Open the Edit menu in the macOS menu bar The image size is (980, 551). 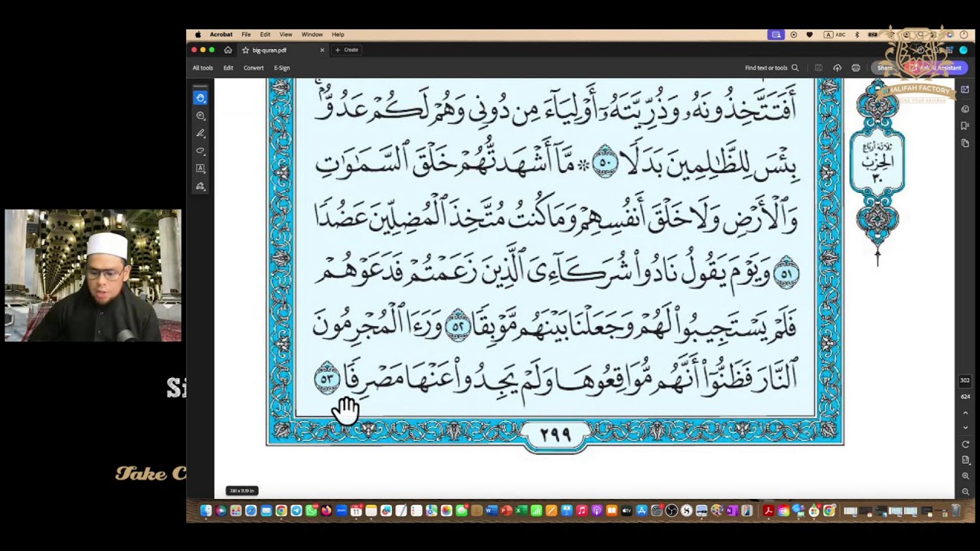[265, 34]
